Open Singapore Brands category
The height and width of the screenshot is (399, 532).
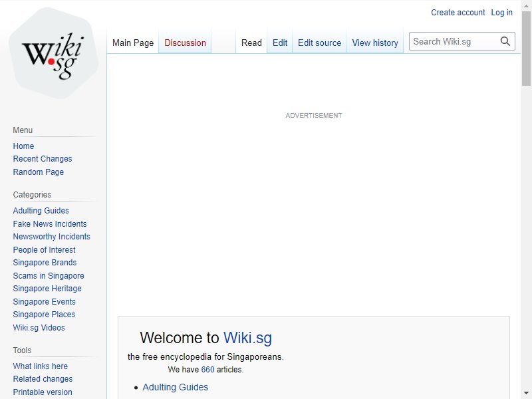pyautogui.click(x=45, y=263)
